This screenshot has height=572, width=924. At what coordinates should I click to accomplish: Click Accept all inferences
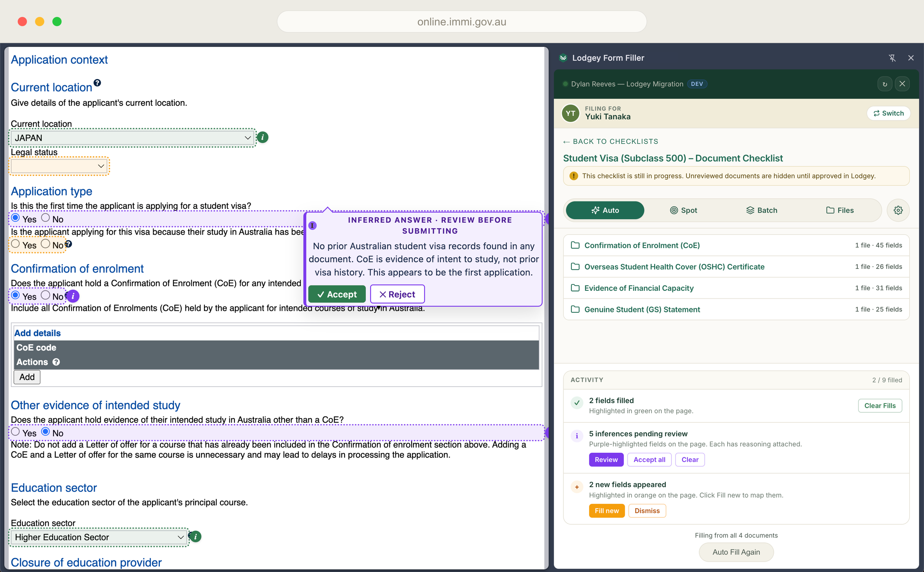click(649, 460)
